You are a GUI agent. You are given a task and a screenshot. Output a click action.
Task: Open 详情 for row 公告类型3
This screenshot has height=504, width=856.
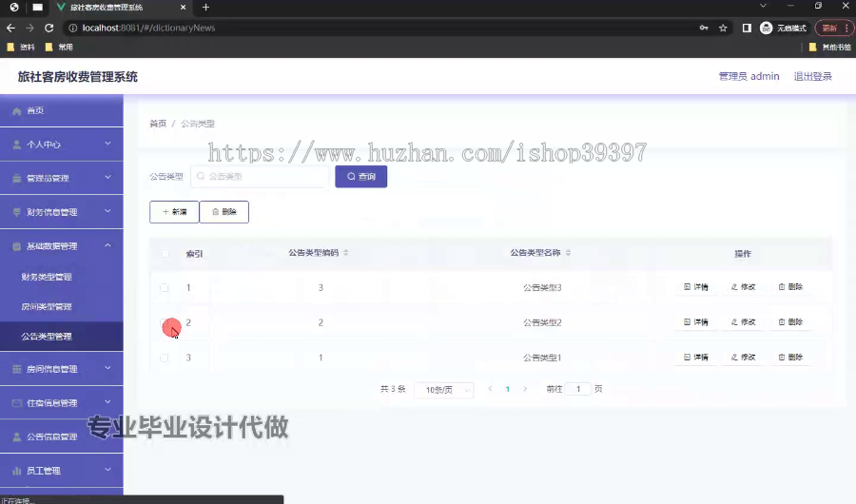tap(696, 287)
